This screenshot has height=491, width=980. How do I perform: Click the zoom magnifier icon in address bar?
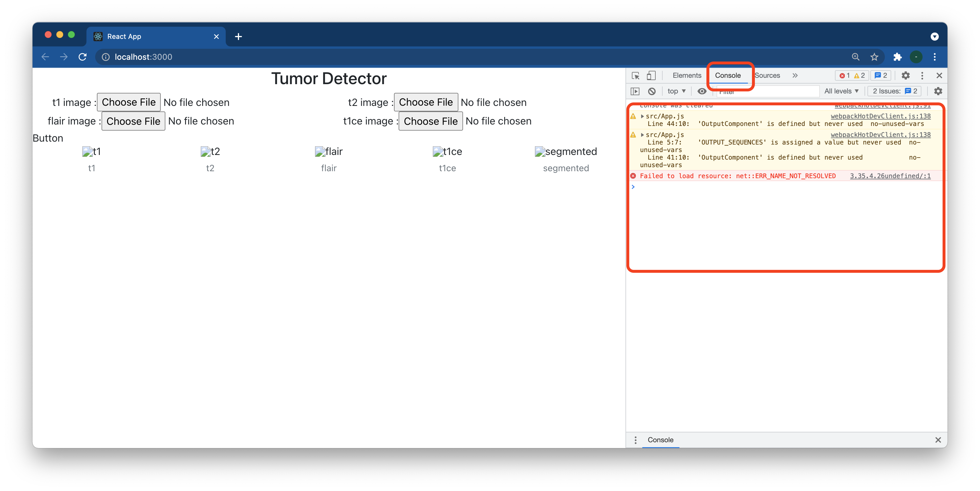pyautogui.click(x=856, y=57)
